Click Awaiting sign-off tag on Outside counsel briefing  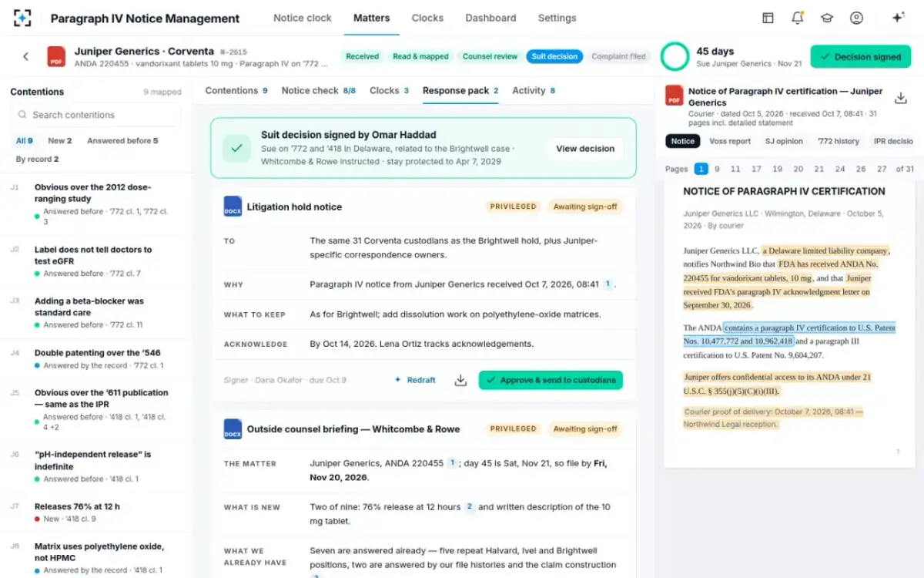585,428
